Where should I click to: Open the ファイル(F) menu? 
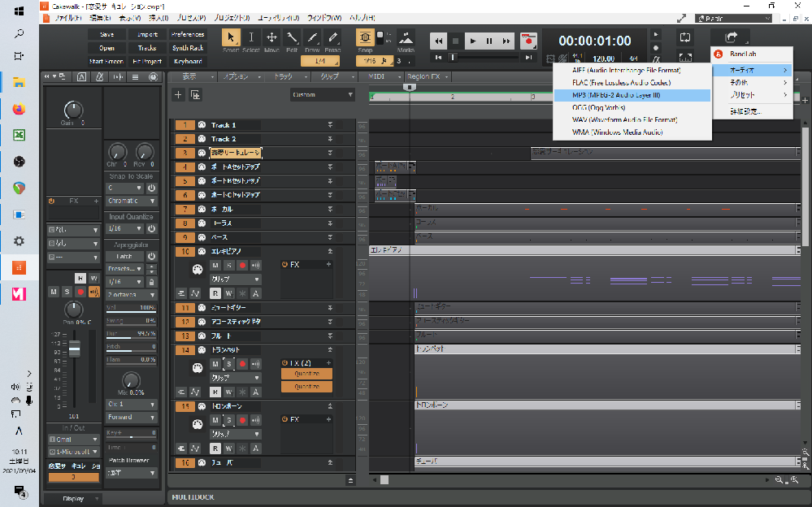(x=67, y=18)
